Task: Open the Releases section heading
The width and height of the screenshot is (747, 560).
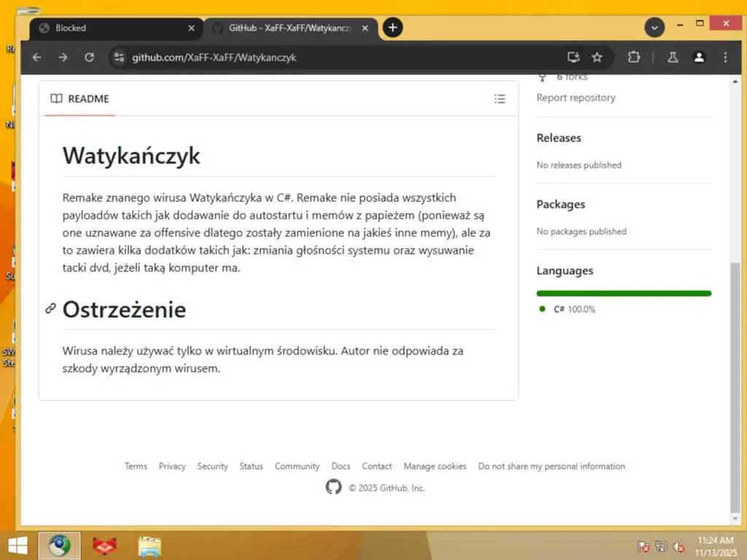Action: [x=559, y=138]
